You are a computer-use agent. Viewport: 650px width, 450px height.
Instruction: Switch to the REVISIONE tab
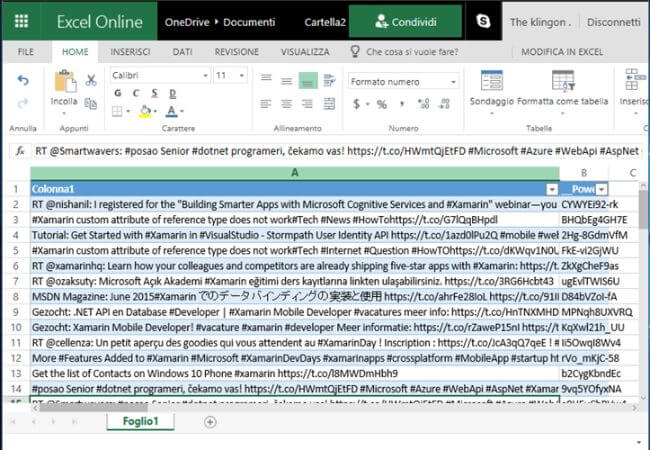[x=237, y=52]
